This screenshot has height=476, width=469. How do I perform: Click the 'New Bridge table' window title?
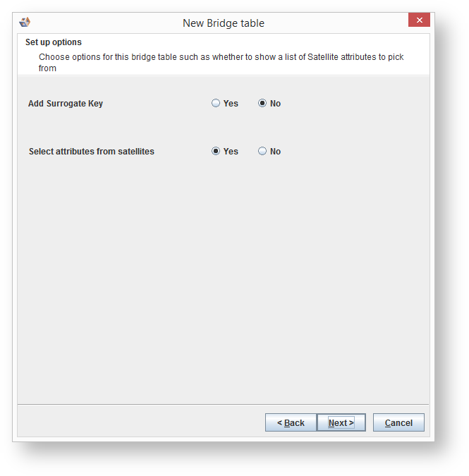pyautogui.click(x=224, y=23)
